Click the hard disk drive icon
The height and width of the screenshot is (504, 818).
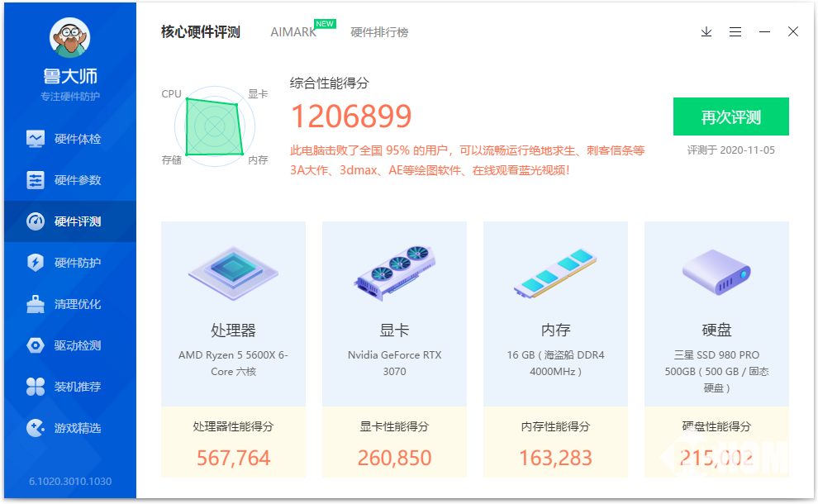coord(716,272)
